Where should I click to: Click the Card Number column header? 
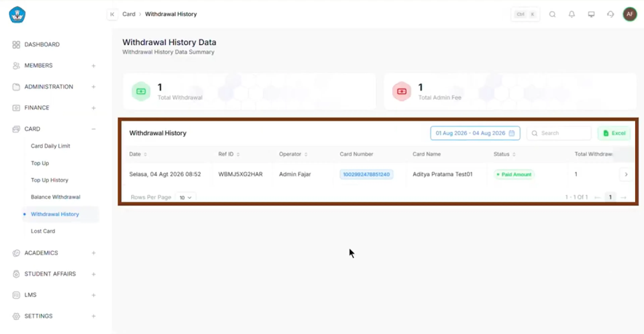point(356,154)
